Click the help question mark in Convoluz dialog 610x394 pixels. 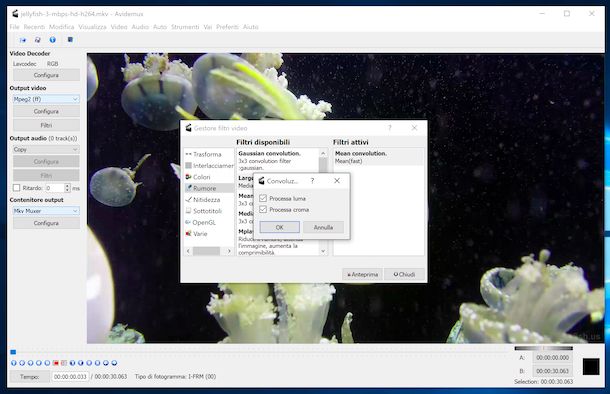[x=312, y=181]
